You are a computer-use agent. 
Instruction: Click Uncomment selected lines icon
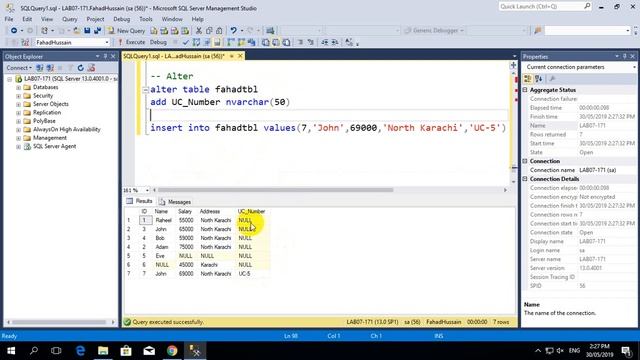click(311, 42)
